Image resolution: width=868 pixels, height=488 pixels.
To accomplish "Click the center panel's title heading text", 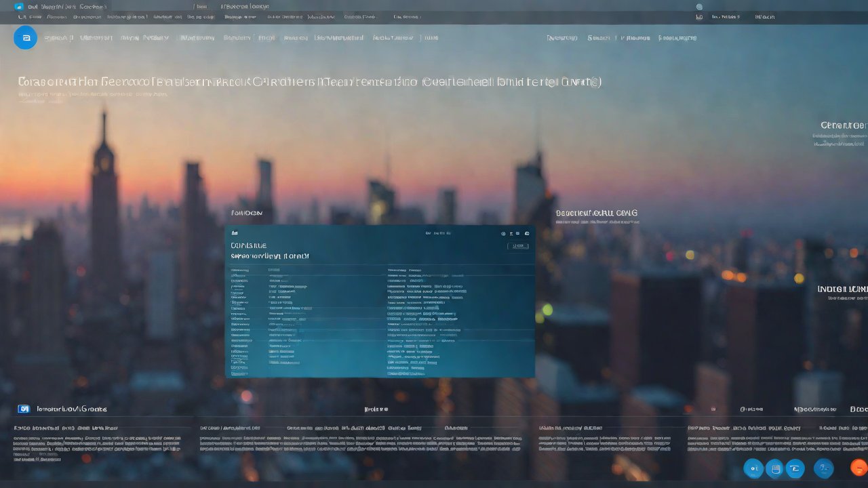I will tap(249, 245).
